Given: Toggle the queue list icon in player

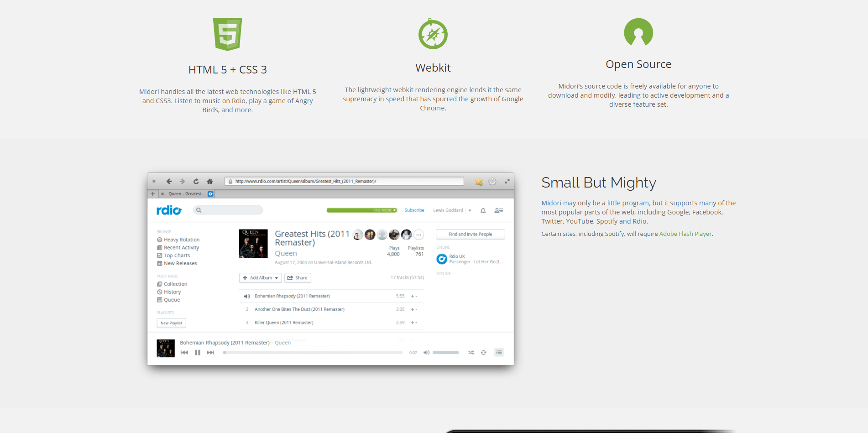Looking at the screenshot, I should 499,352.
